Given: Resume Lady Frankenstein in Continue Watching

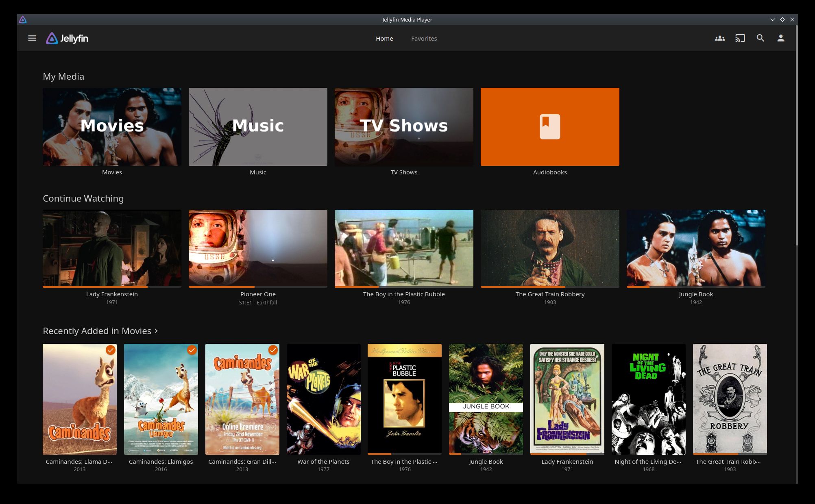Looking at the screenshot, I should (112, 248).
